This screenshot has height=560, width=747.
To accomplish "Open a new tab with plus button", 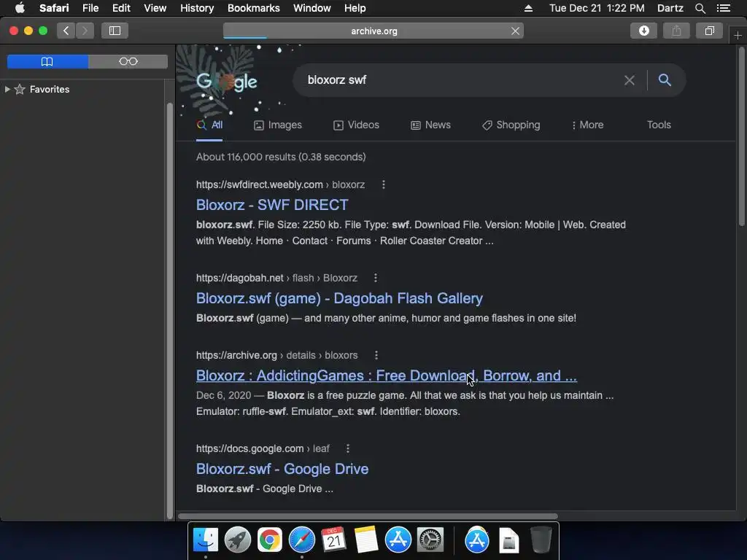I will 738,36.
